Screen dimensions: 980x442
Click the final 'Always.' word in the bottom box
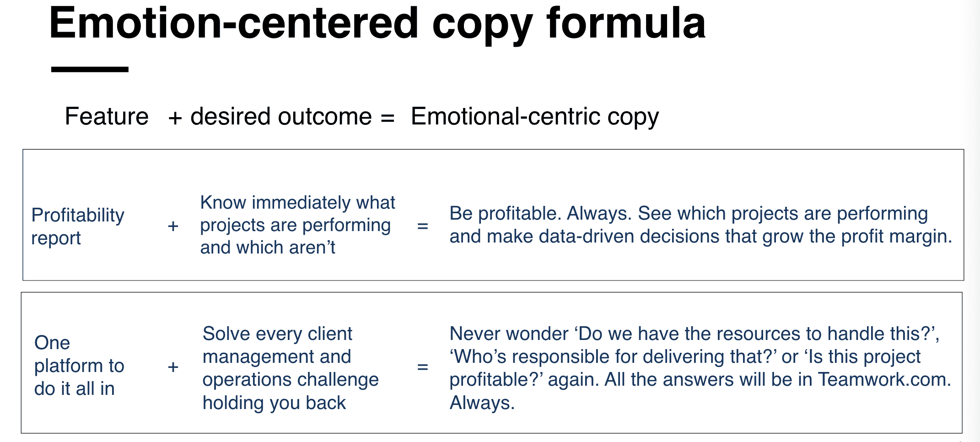[482, 403]
